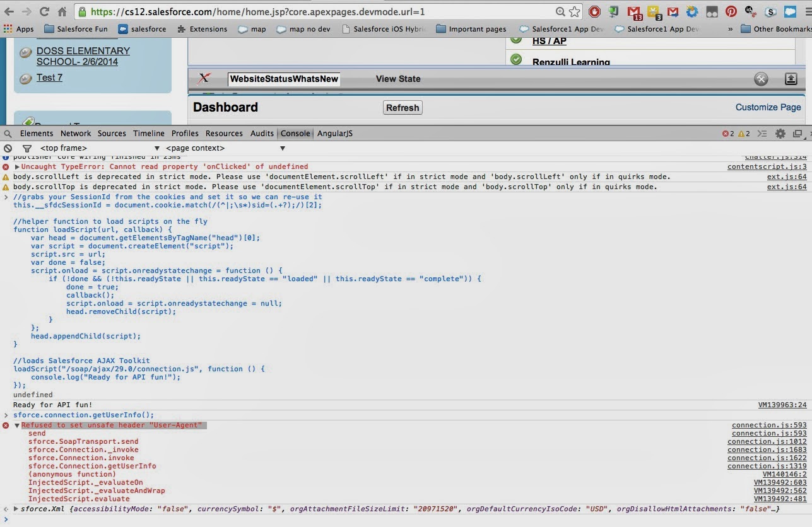Open the connection.js:1319 source link
The height and width of the screenshot is (527, 812).
tap(767, 466)
